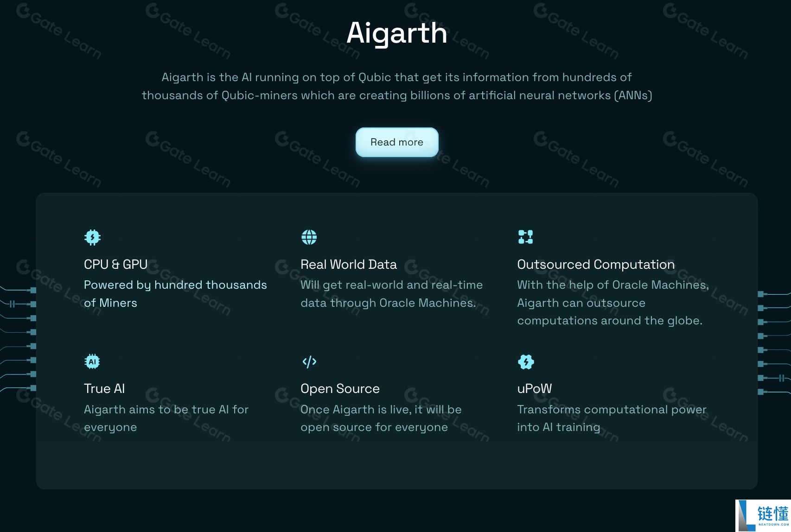The height and width of the screenshot is (532, 791).
Task: Click the Outsourced Computation feature title
Action: click(596, 265)
